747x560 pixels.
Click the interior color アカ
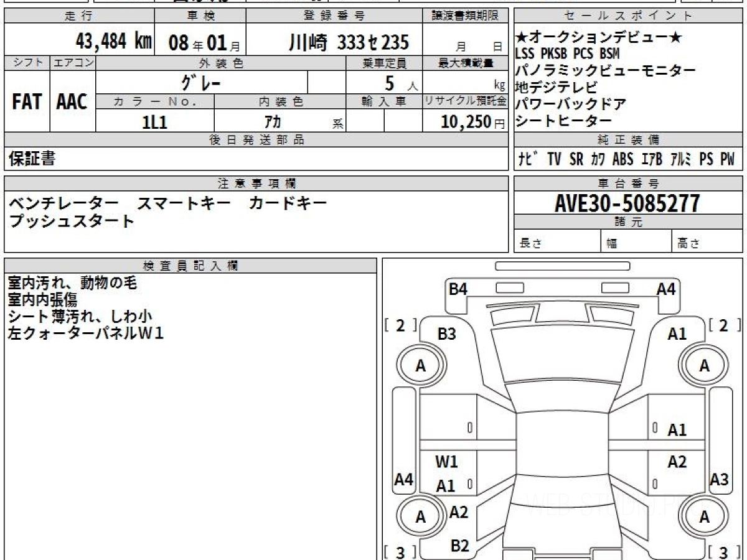[273, 122]
